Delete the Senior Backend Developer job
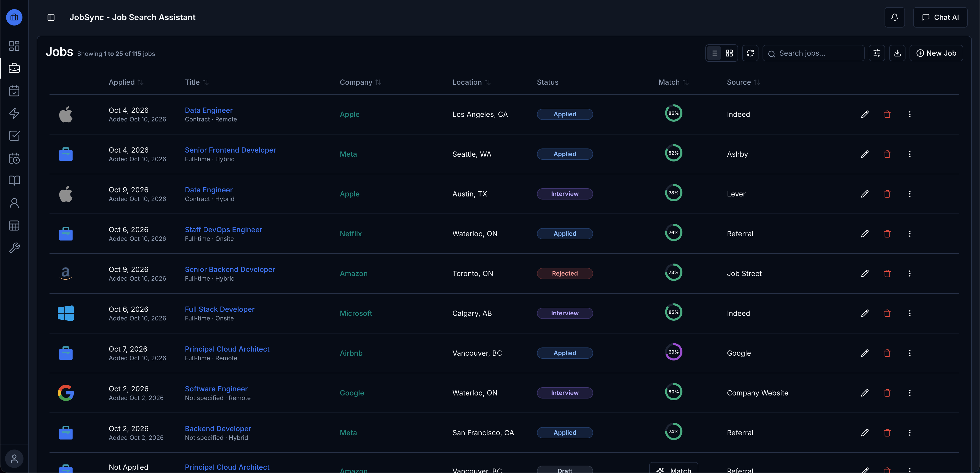 (x=887, y=274)
